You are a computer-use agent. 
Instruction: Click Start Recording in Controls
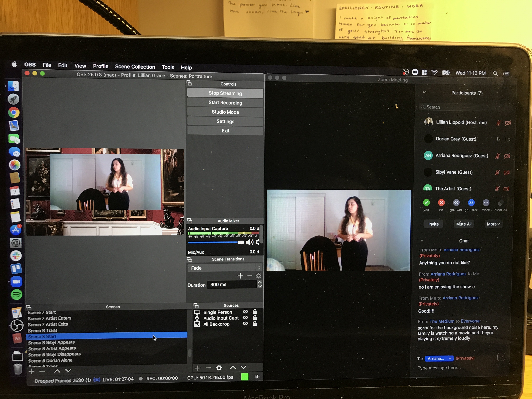click(225, 103)
